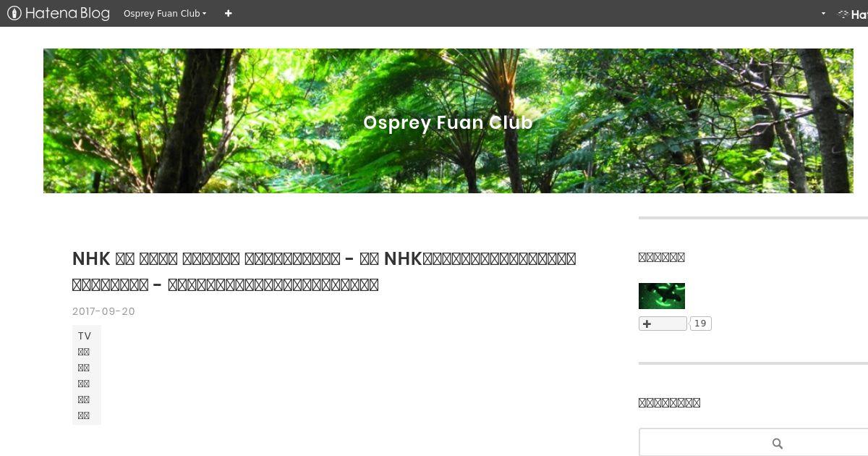This screenshot has width=868, height=456.
Task: Click the plus new entry icon
Action: click(x=229, y=13)
